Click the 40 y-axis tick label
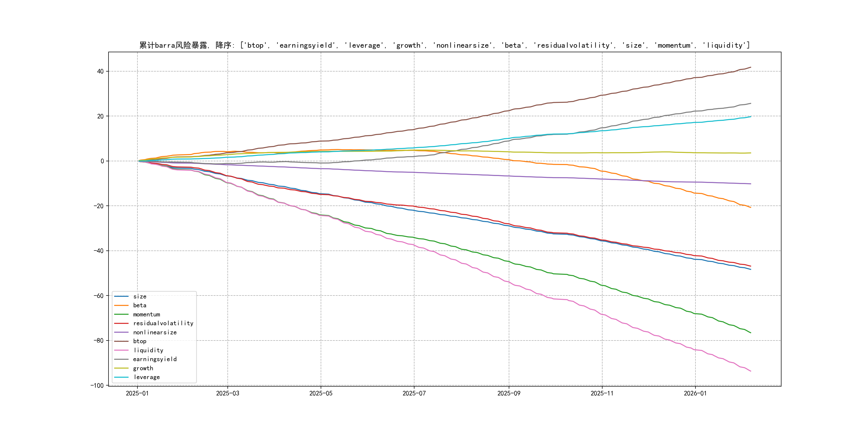 coord(100,72)
